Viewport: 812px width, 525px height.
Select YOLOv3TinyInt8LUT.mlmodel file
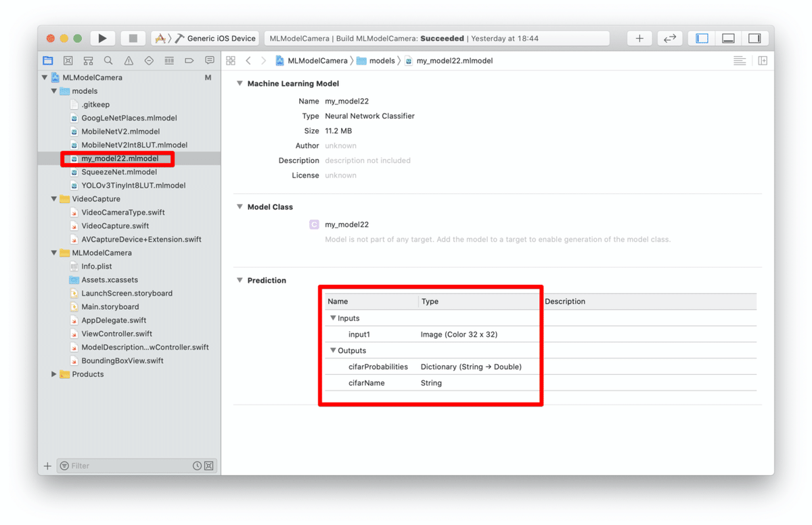[x=133, y=185]
